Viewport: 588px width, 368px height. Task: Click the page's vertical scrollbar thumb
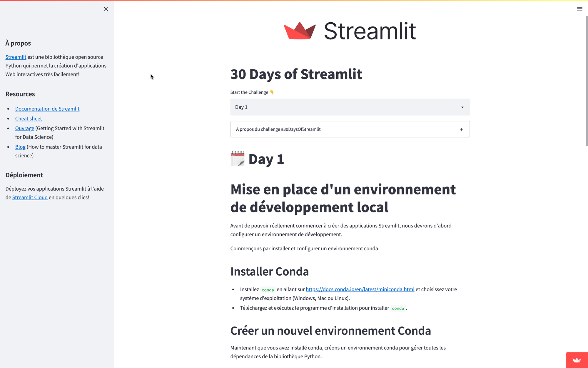587,81
